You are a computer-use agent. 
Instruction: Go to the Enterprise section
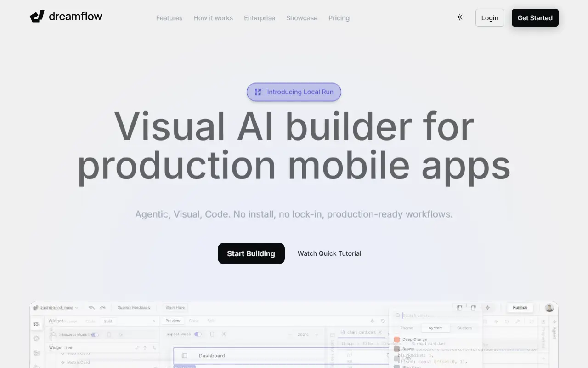tap(260, 18)
